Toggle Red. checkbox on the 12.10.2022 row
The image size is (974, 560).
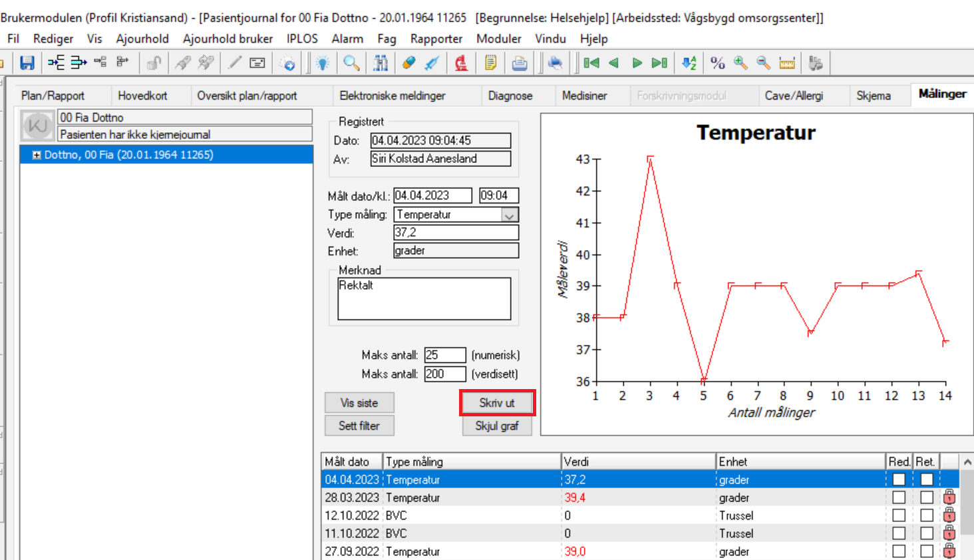tap(899, 515)
